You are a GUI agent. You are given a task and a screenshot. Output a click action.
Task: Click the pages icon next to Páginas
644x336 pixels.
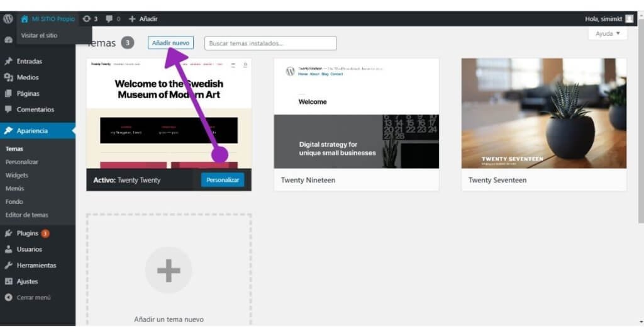[8, 93]
